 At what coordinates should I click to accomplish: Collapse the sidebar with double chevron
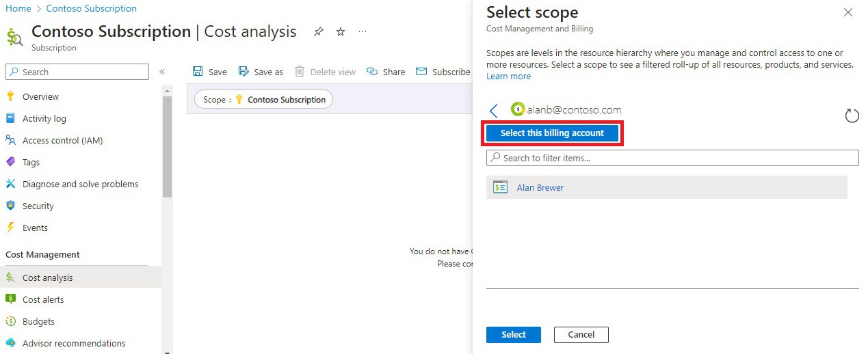[x=162, y=72]
